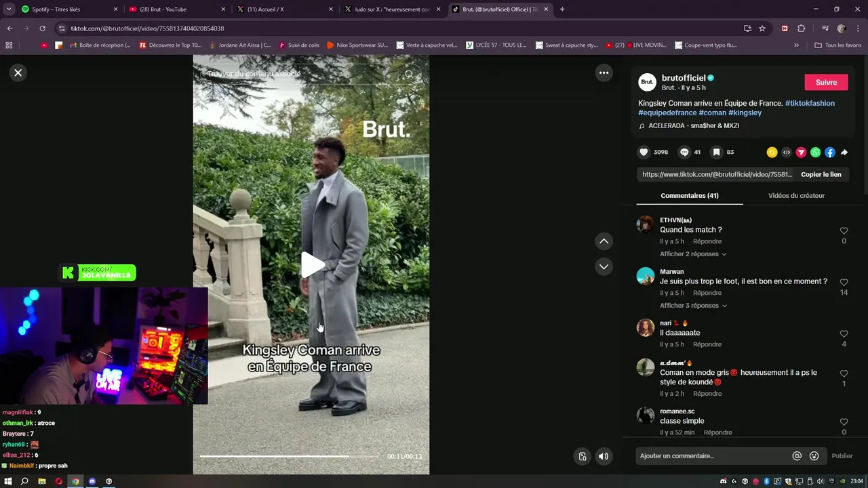868x488 pixels.
Task: Open Boîte de réception bookmark
Action: (100, 45)
